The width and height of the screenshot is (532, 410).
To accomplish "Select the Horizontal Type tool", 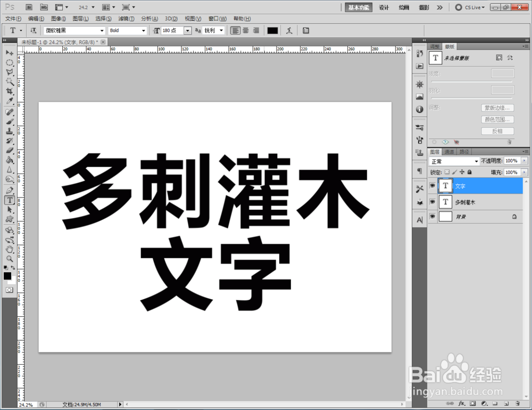I will pyautogui.click(x=10, y=200).
